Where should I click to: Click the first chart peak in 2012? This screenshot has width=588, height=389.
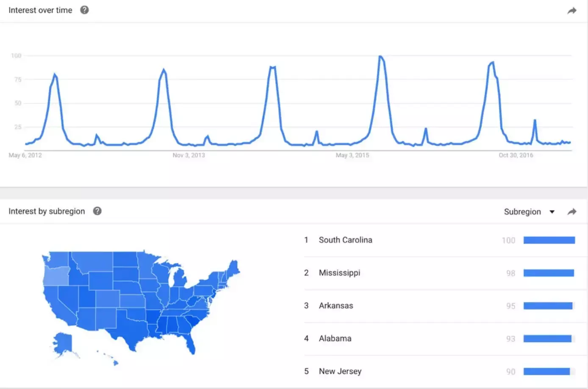(55, 75)
